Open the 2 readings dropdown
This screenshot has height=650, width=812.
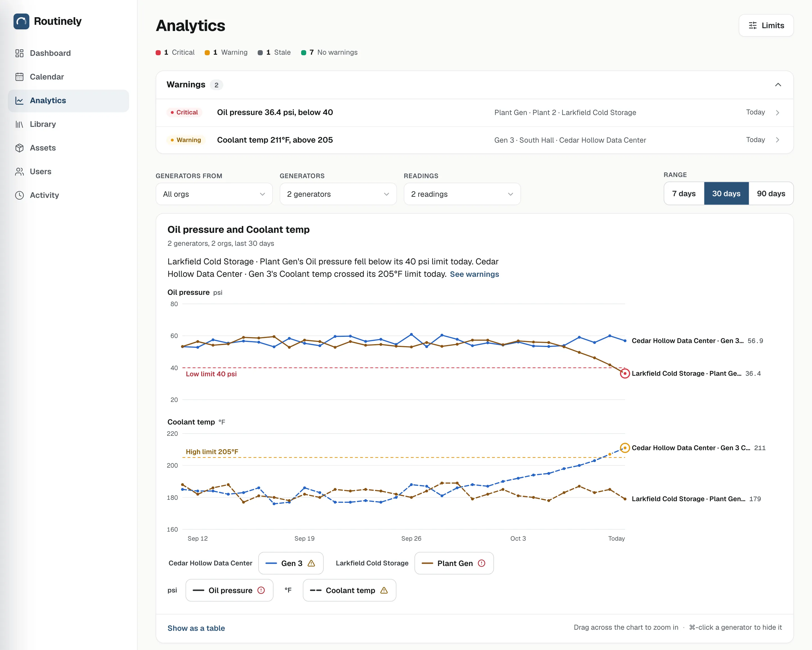click(x=462, y=194)
